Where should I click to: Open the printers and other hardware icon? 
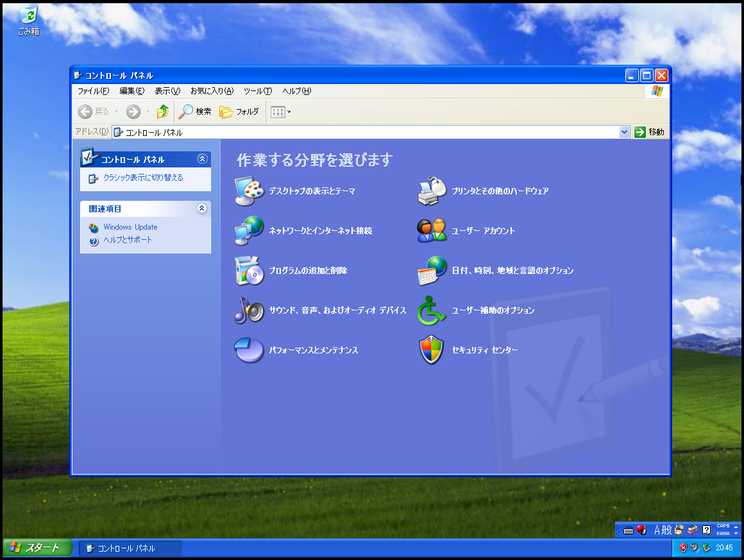click(432, 191)
